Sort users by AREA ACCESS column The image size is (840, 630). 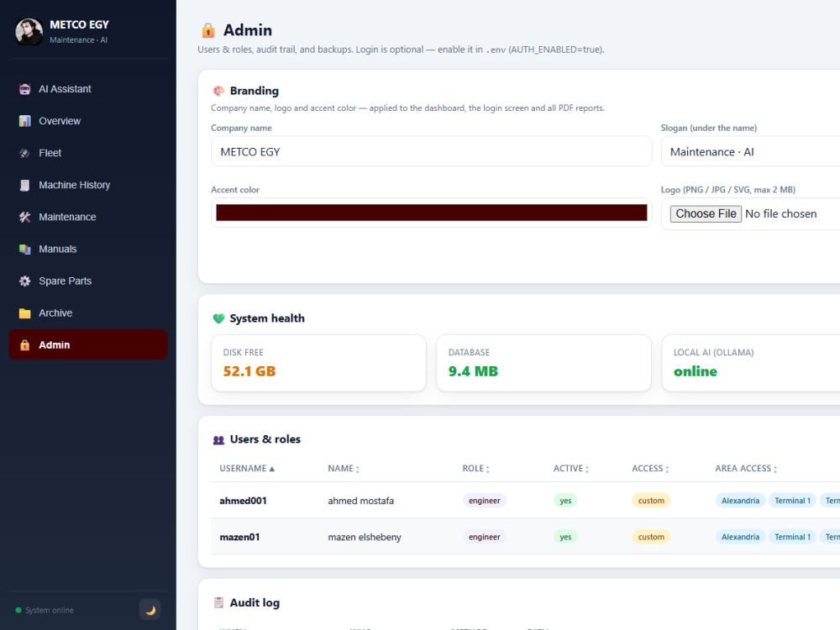(746, 469)
